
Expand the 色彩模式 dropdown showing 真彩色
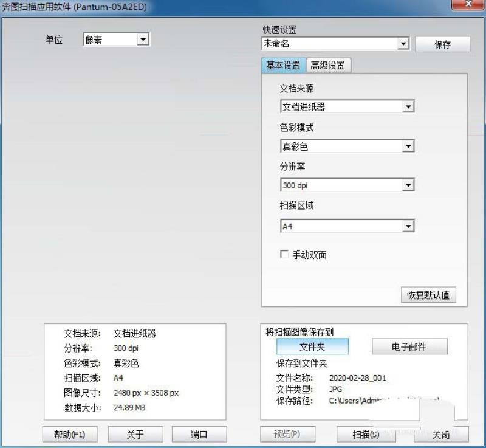coord(347,146)
